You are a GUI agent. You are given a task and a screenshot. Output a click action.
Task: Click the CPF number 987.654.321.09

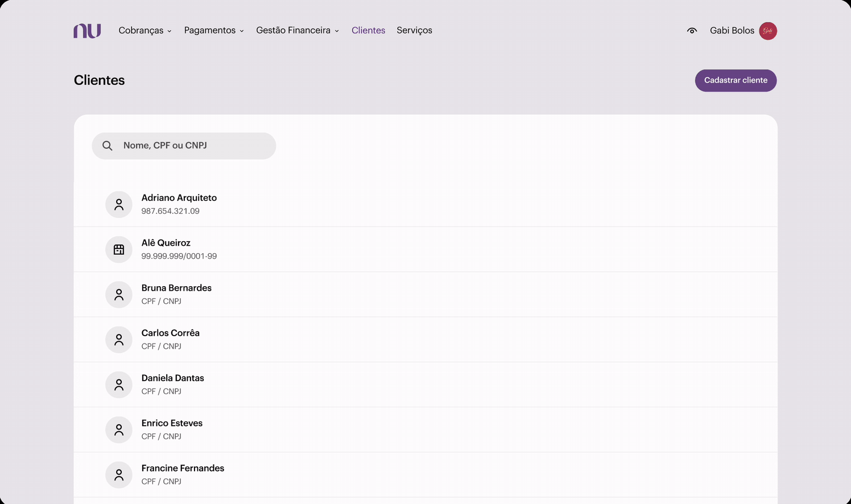(x=171, y=211)
